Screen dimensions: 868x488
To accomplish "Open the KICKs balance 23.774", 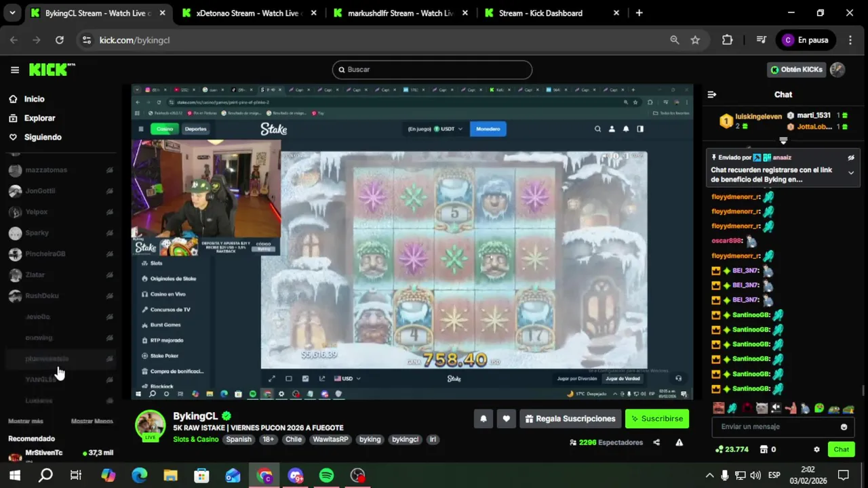I will point(732,449).
